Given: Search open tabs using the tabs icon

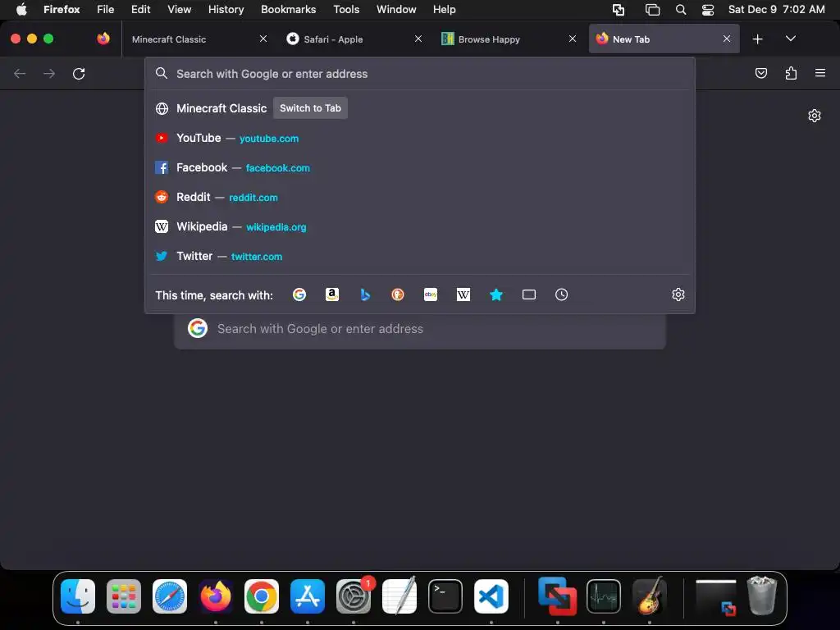Looking at the screenshot, I should point(529,294).
